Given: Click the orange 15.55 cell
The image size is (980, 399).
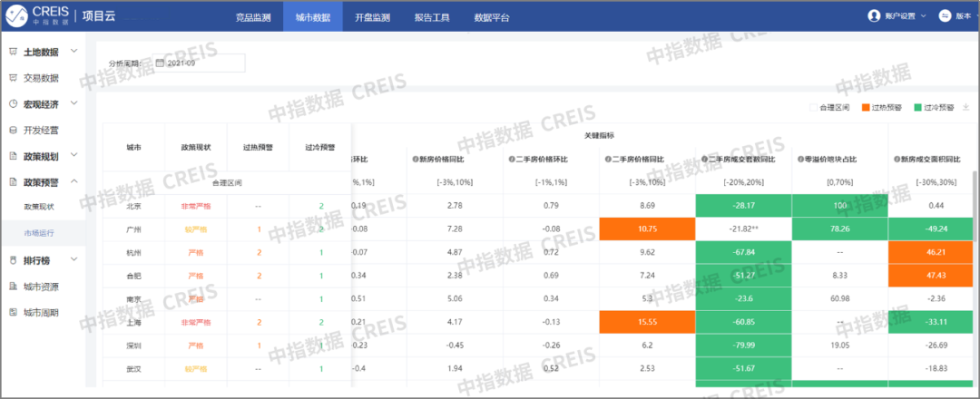Looking at the screenshot, I should pyautogui.click(x=647, y=322).
